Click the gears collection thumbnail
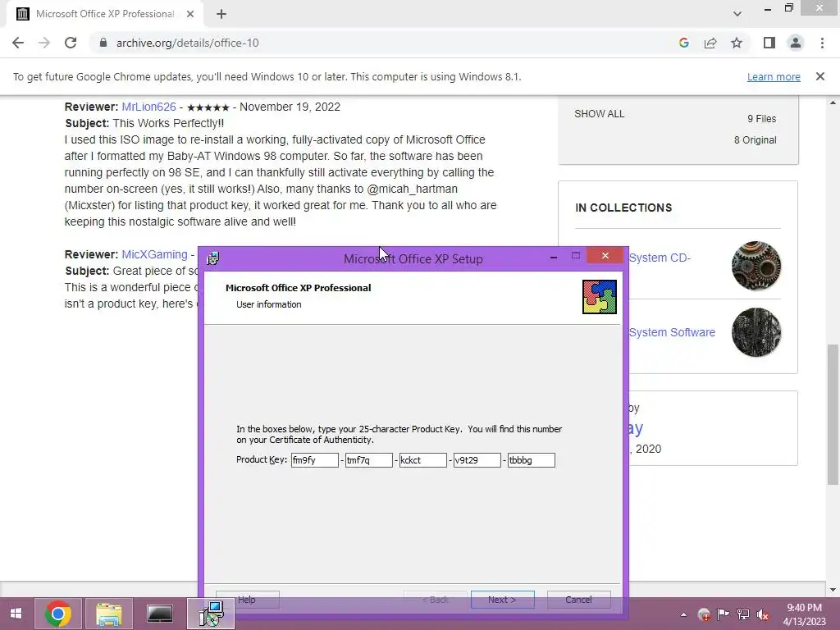Image resolution: width=840 pixels, height=630 pixels. [x=756, y=266]
